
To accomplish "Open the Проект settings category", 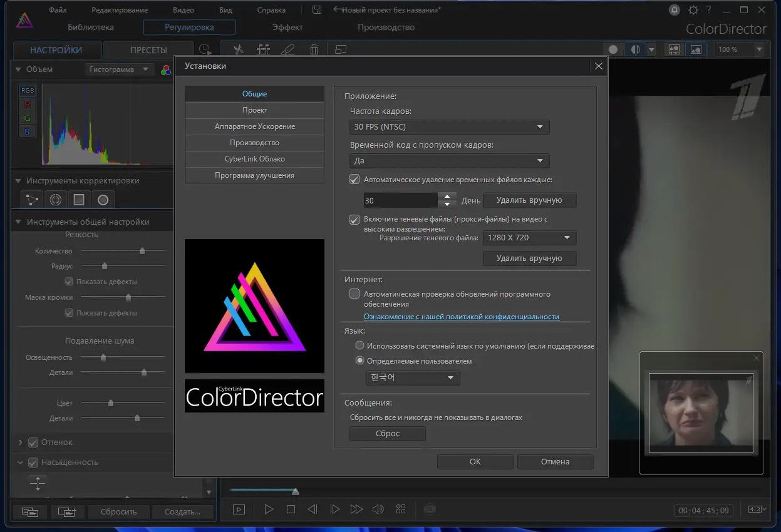I will [254, 110].
